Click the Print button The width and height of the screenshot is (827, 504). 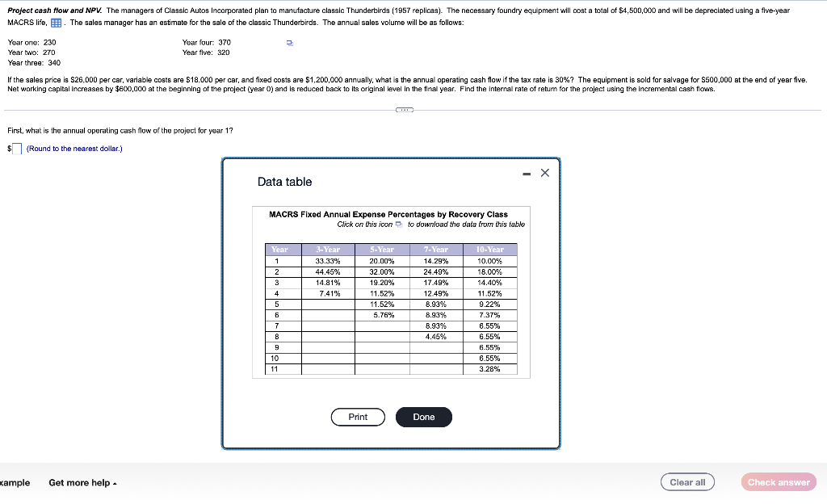pos(358,417)
